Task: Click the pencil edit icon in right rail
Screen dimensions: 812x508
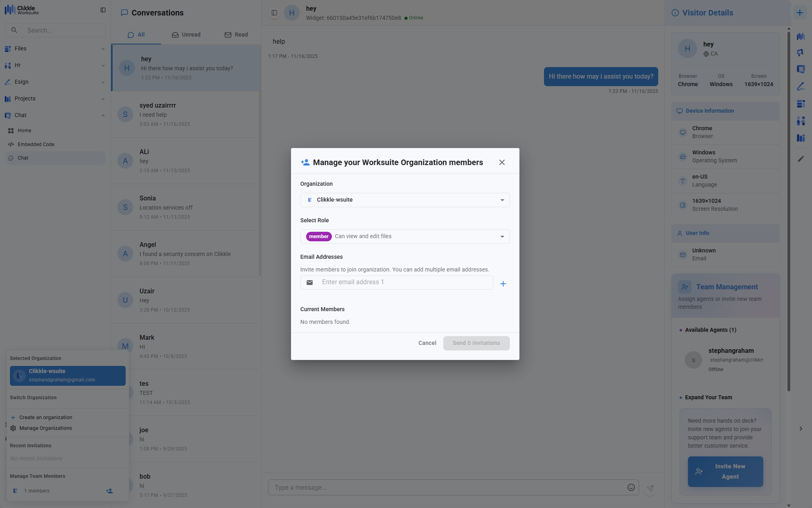Action: (801, 159)
